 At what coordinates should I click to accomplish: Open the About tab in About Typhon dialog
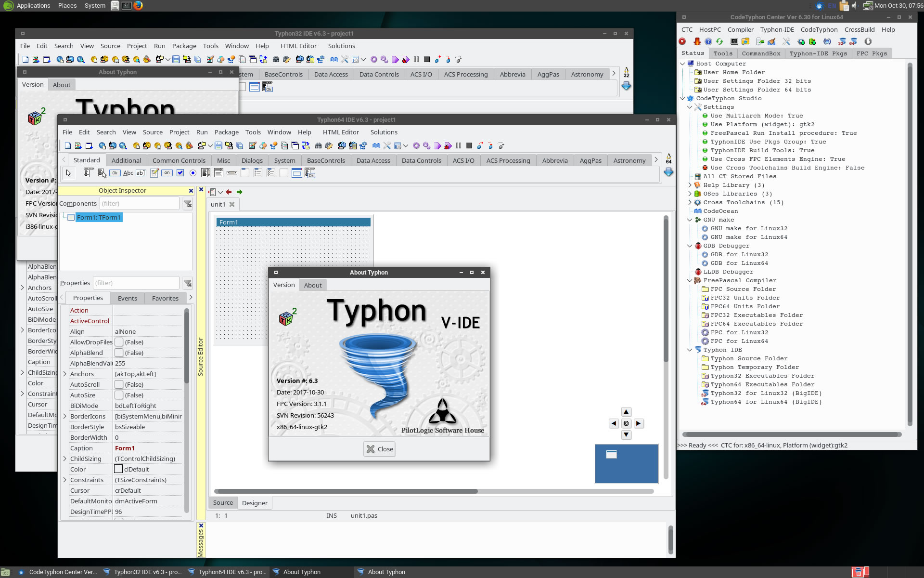pos(313,285)
